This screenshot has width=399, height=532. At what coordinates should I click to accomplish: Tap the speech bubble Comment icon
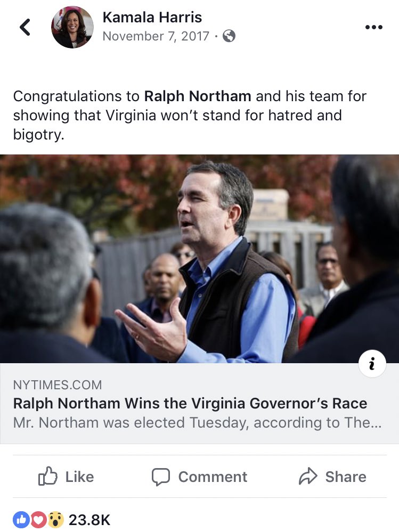click(x=160, y=477)
